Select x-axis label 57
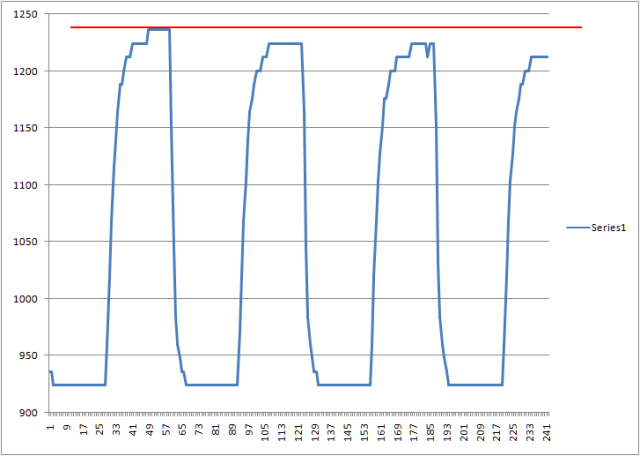 point(166,428)
